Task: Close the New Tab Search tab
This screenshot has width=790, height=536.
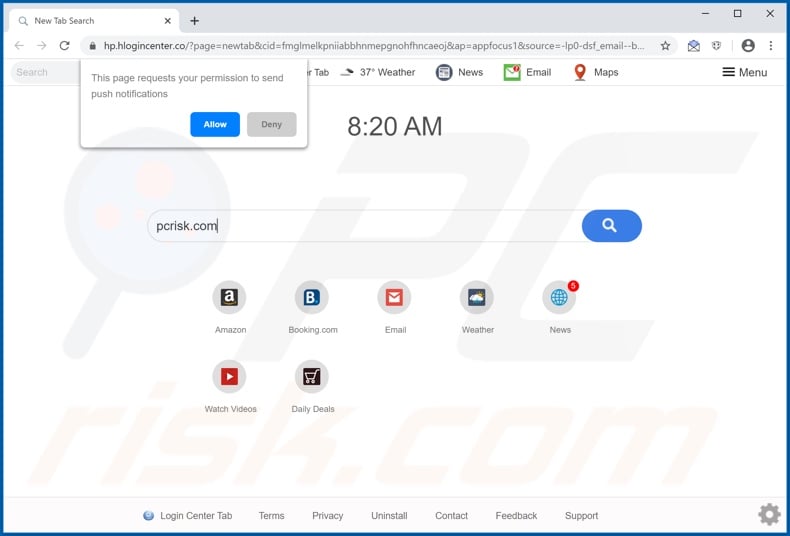Action: click(168, 21)
